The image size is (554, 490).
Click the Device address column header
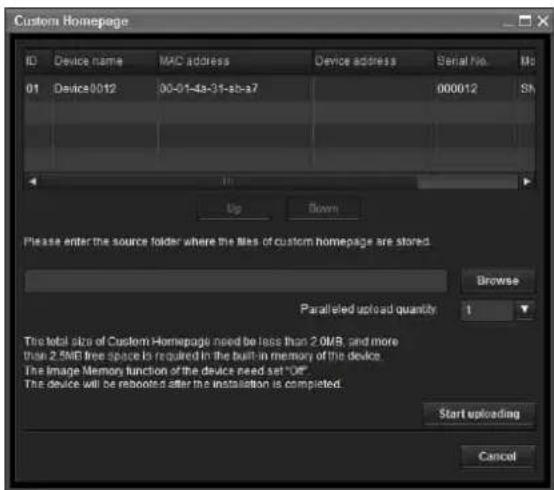(373, 61)
